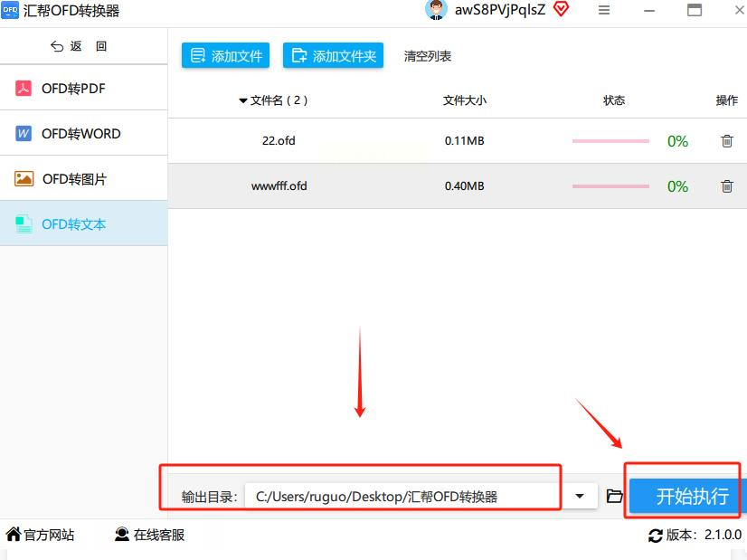747x560 pixels.
Task: Click the 0.40MB size cell
Action: point(465,186)
